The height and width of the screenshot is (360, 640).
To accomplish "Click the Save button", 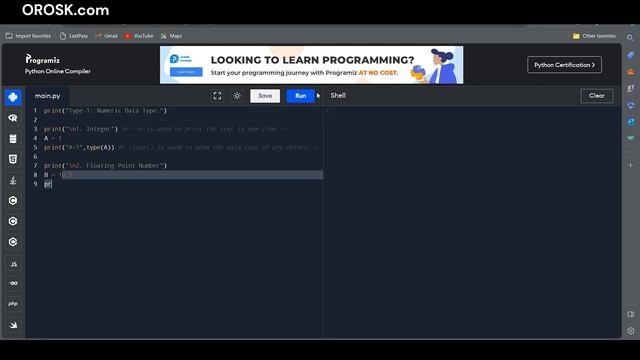I will (265, 96).
